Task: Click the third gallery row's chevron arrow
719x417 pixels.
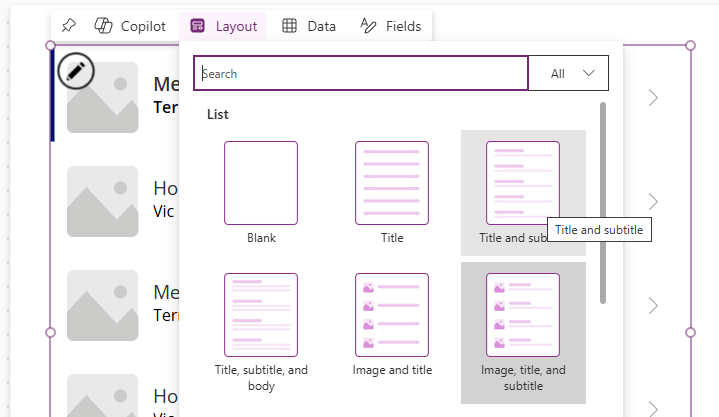Action: [x=653, y=305]
